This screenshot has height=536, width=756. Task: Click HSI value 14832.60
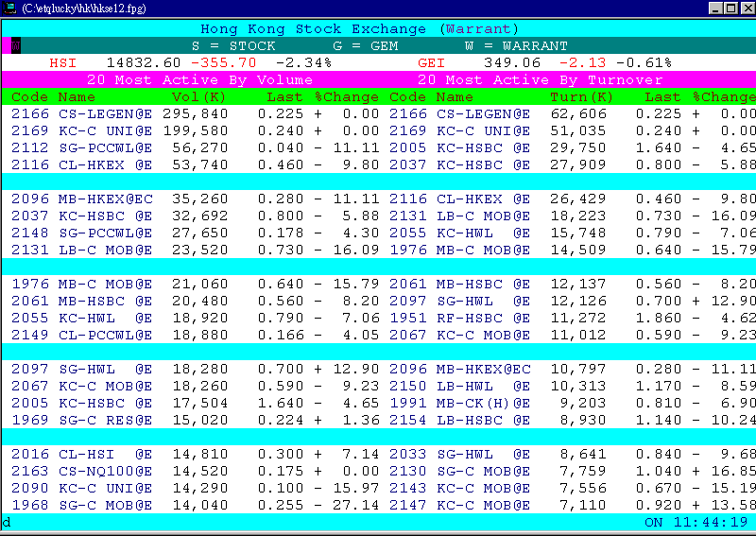click(x=144, y=62)
